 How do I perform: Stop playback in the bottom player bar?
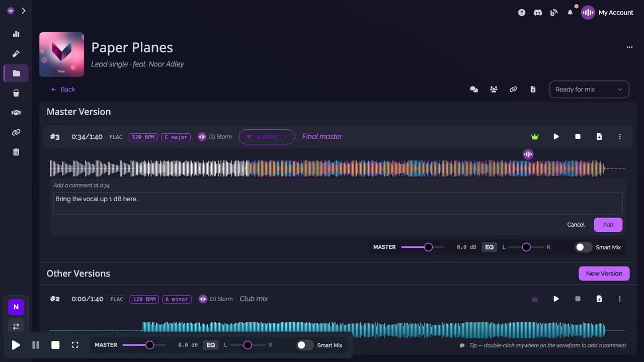point(55,345)
